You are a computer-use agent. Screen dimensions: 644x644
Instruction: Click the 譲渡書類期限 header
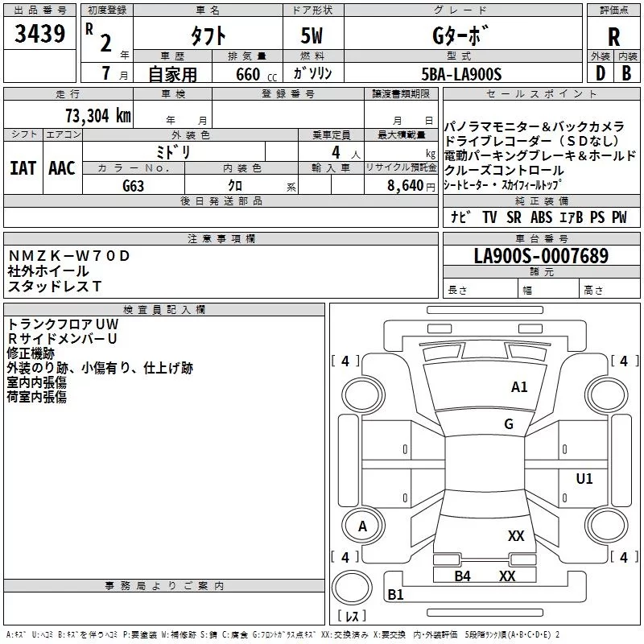pos(401,94)
